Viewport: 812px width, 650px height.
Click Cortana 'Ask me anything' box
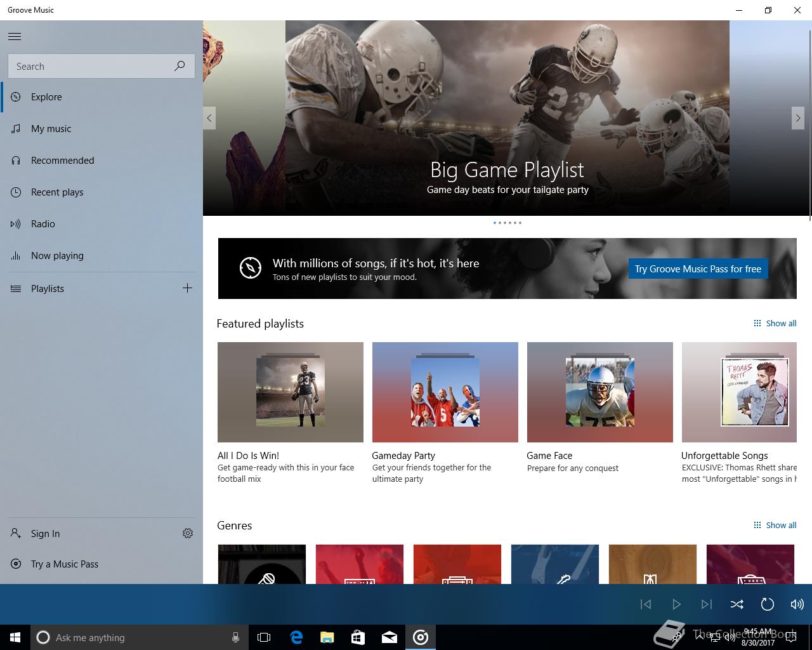click(139, 637)
